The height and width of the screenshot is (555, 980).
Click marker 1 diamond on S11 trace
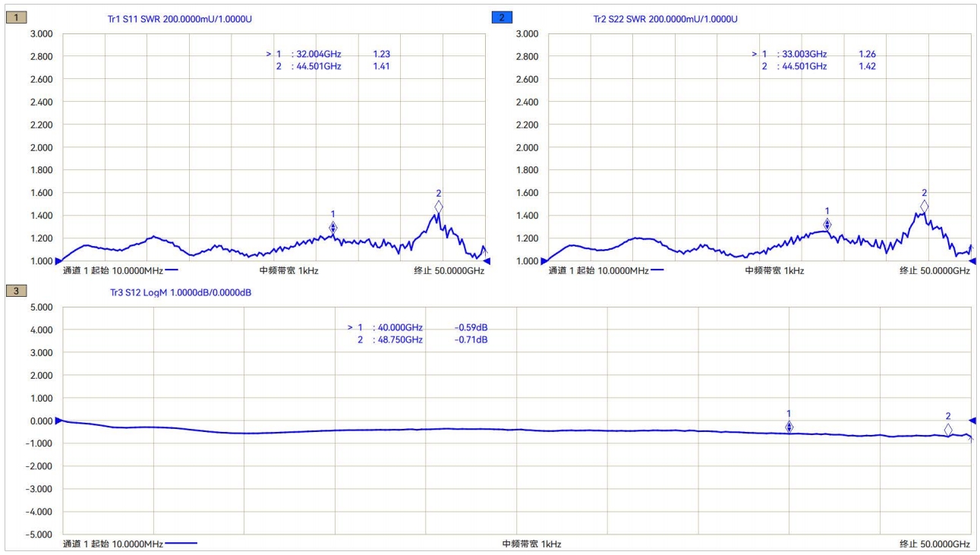coord(332,228)
